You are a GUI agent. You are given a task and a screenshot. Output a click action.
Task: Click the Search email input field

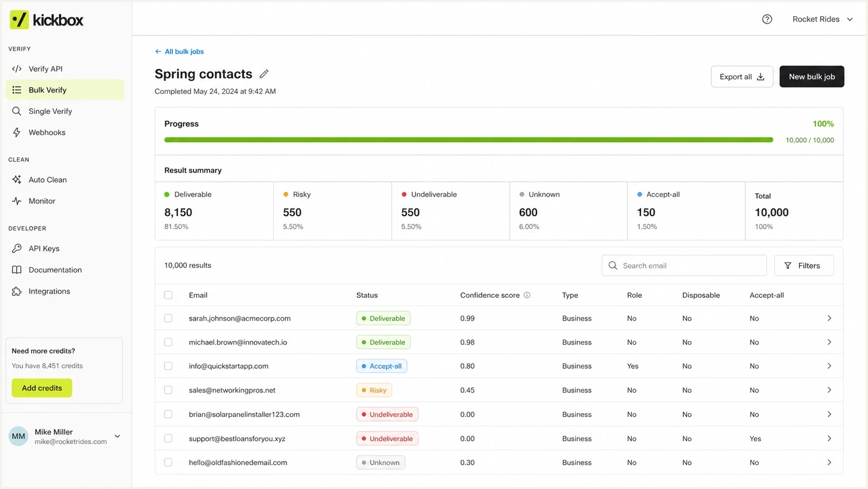pos(684,266)
